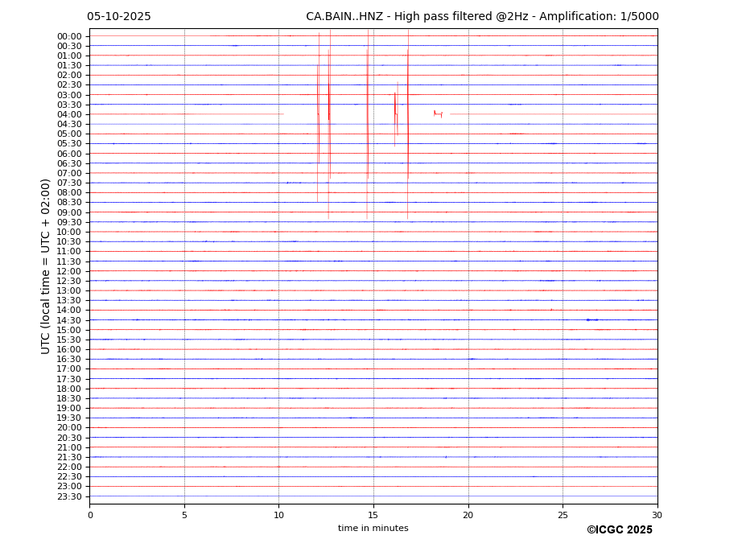Select the 14:30 time row label
Viewport: 746px width, 560px height.
point(69,320)
